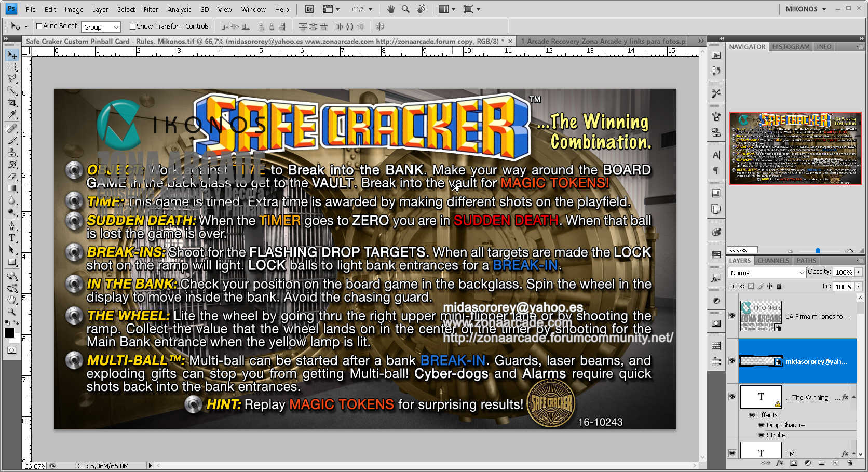This screenshot has height=472, width=868.
Task: Select the Hand tool
Action: (x=11, y=300)
